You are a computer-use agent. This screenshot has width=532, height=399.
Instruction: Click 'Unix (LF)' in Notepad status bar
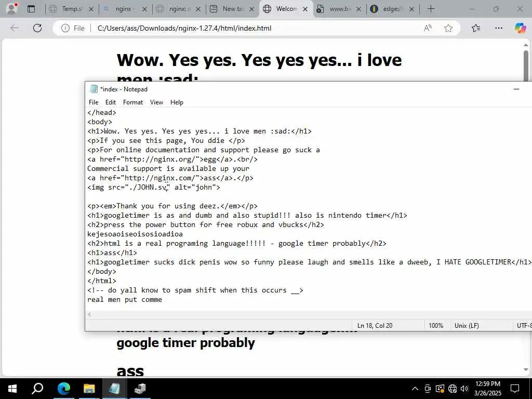click(467, 325)
